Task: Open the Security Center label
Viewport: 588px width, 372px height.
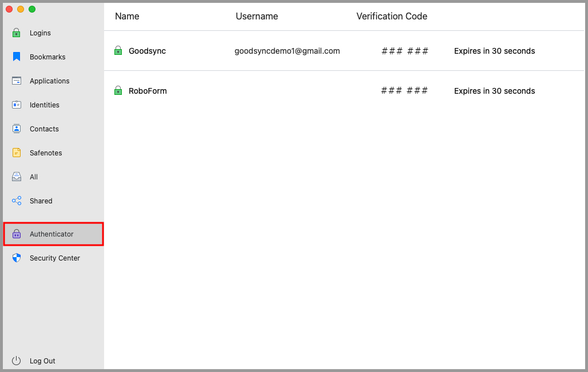Action: (x=55, y=258)
